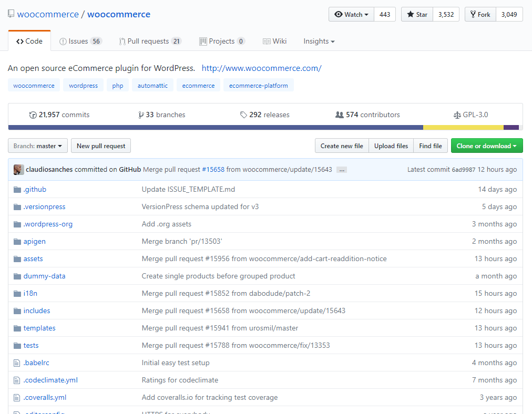Click the contributors people icon
The width and height of the screenshot is (532, 414).
(339, 115)
